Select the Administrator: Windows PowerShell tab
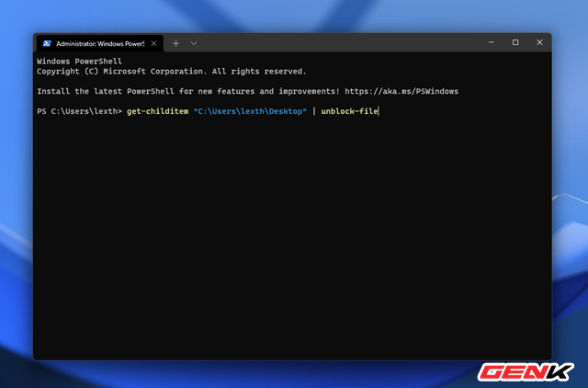 (x=100, y=43)
